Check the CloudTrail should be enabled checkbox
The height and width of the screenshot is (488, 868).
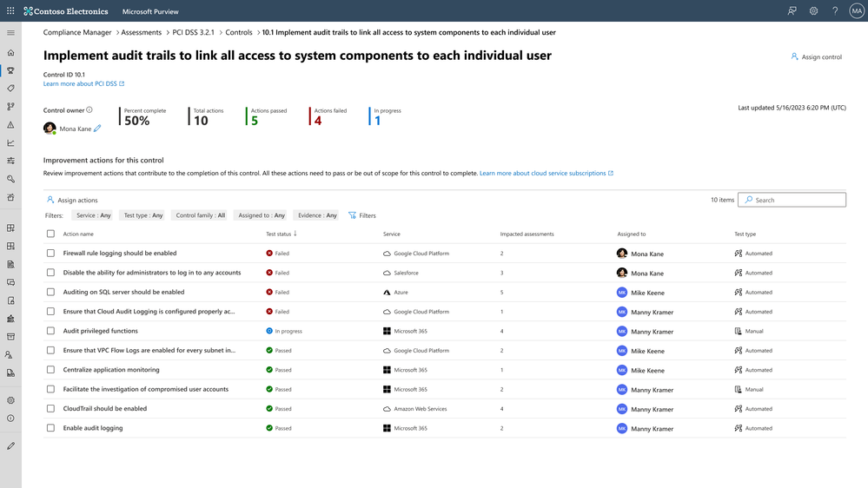(x=51, y=408)
